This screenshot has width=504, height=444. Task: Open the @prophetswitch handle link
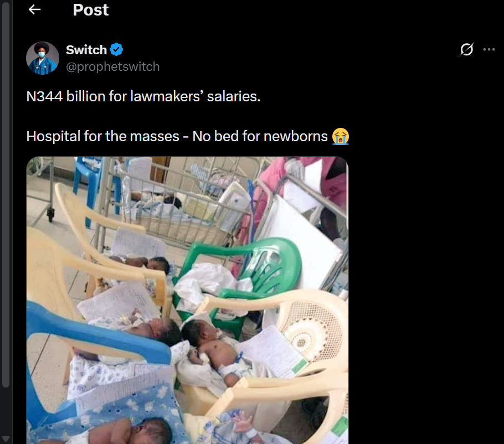pyautogui.click(x=112, y=67)
